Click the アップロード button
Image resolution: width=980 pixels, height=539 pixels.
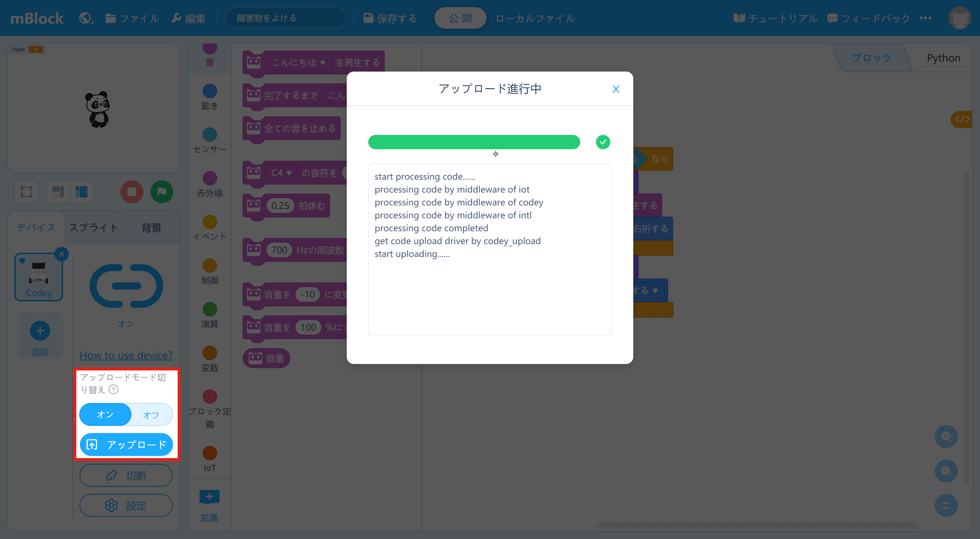tap(126, 444)
